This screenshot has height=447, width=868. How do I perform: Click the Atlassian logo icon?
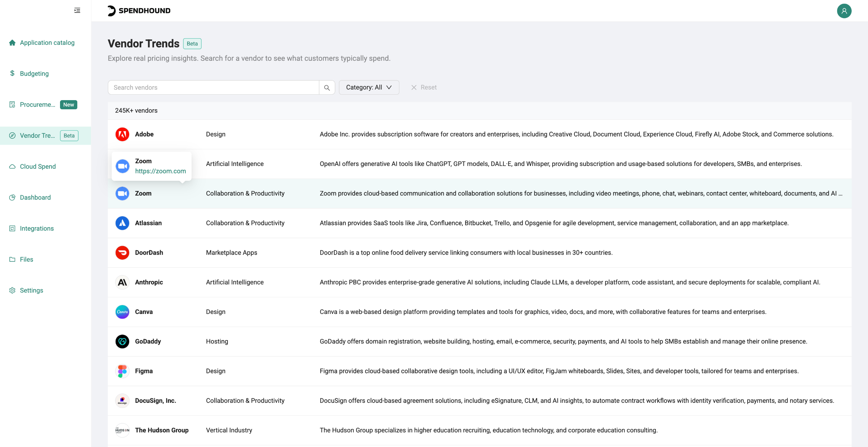pyautogui.click(x=122, y=223)
